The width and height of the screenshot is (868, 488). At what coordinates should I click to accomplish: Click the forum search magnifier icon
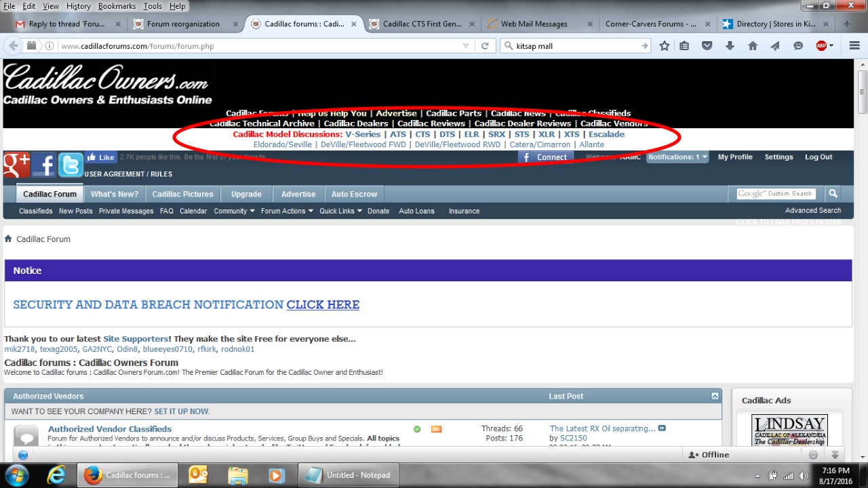tap(833, 194)
